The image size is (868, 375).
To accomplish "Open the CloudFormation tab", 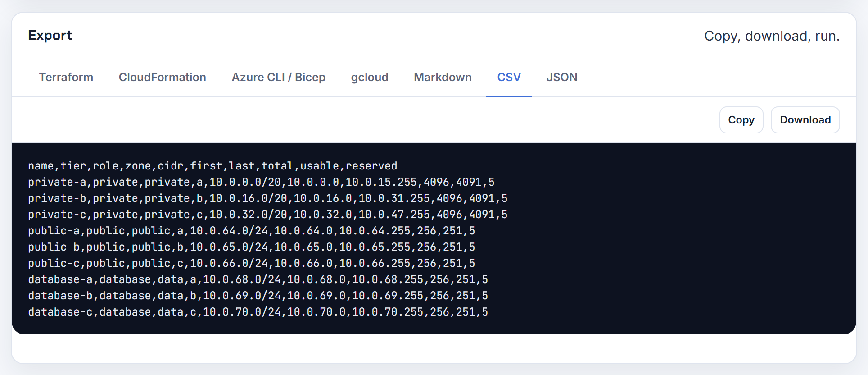I will [163, 78].
